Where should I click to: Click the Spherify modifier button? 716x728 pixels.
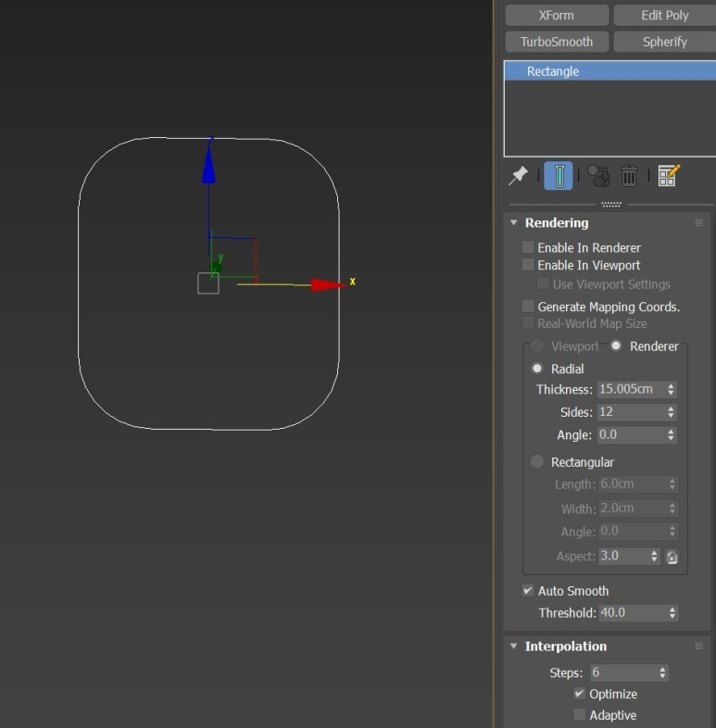[x=665, y=42]
